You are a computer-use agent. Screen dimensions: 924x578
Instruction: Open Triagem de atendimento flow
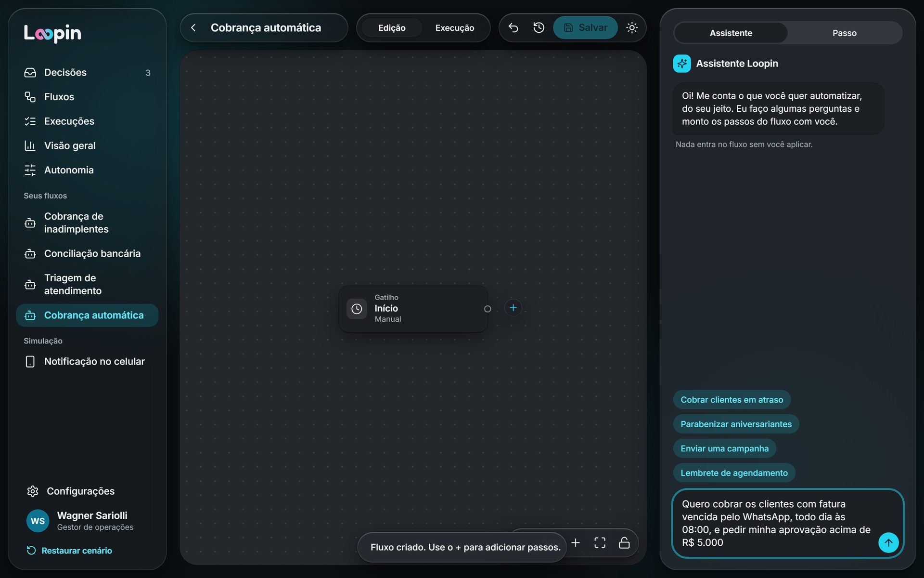[x=87, y=285]
